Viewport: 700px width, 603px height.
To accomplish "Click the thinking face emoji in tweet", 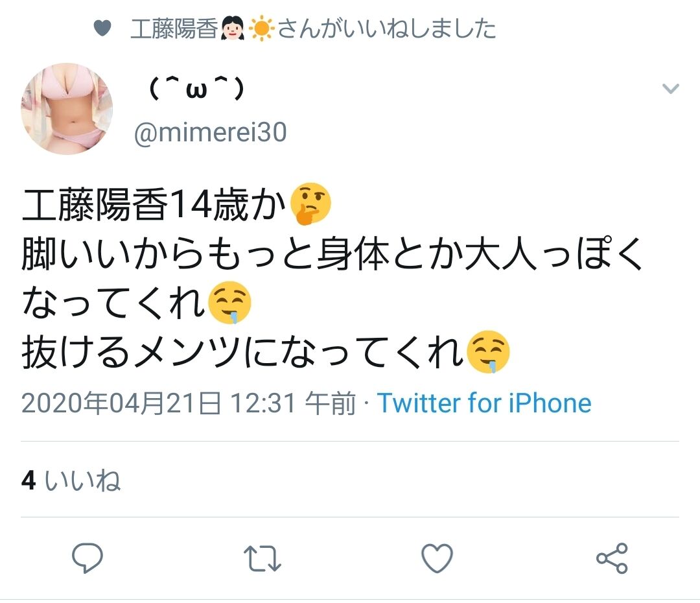I will pos(310,204).
